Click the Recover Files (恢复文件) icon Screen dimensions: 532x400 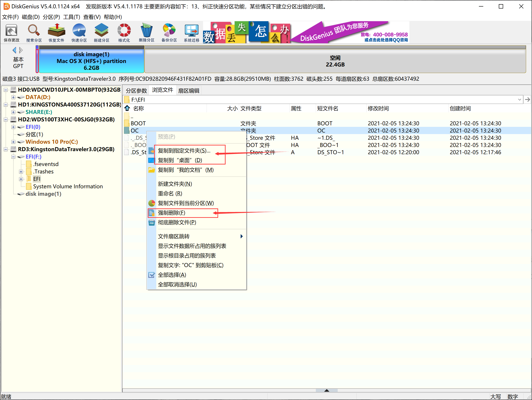pyautogui.click(x=56, y=33)
